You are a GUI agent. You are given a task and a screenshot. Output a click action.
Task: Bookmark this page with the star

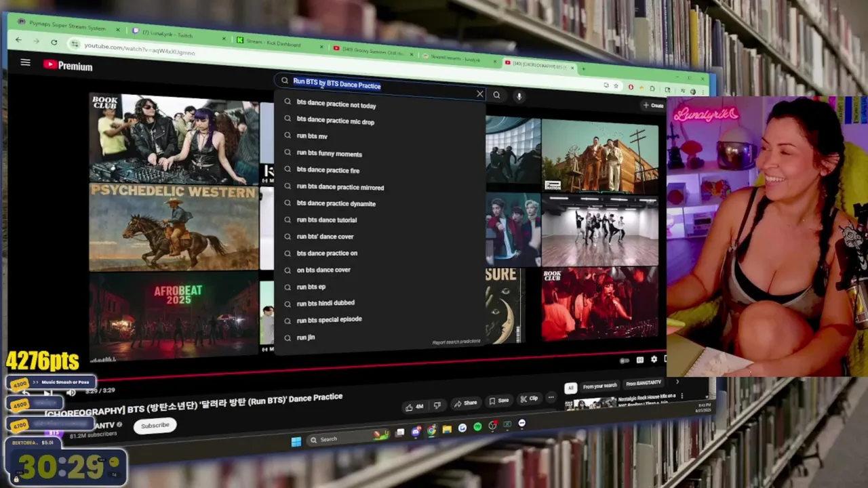[616, 86]
